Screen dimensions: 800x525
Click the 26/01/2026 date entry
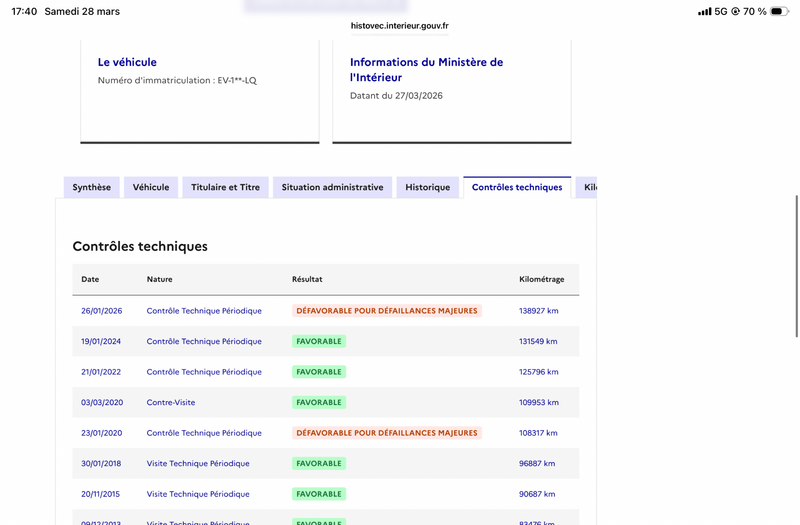click(x=102, y=311)
